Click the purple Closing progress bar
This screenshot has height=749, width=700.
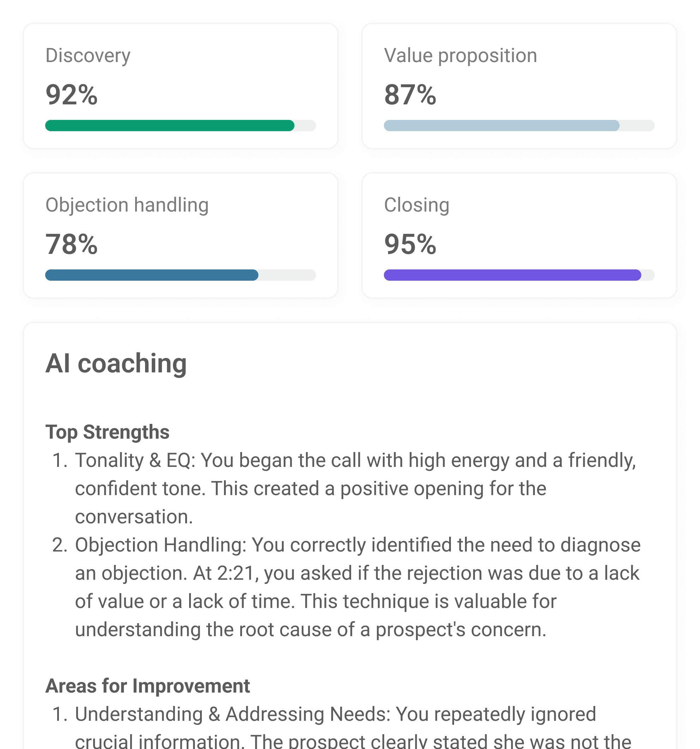click(512, 275)
